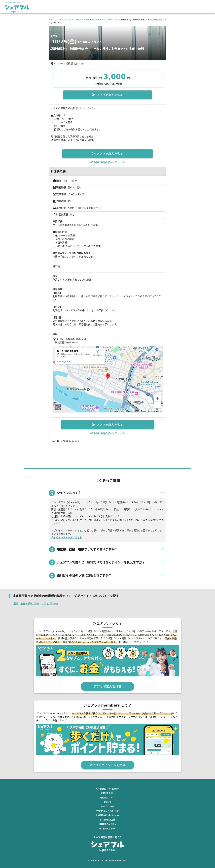Click the briefcase icon next to 職種

[54, 181]
